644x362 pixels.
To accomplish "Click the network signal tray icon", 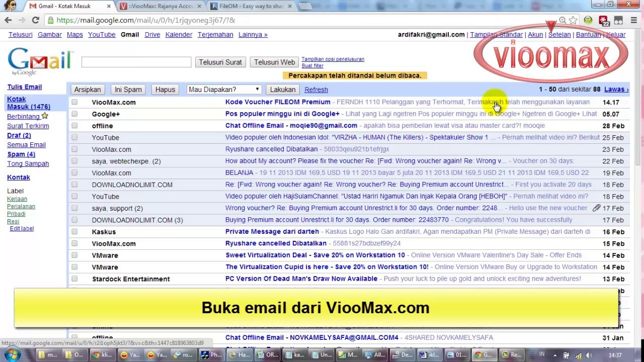I will [578, 355].
